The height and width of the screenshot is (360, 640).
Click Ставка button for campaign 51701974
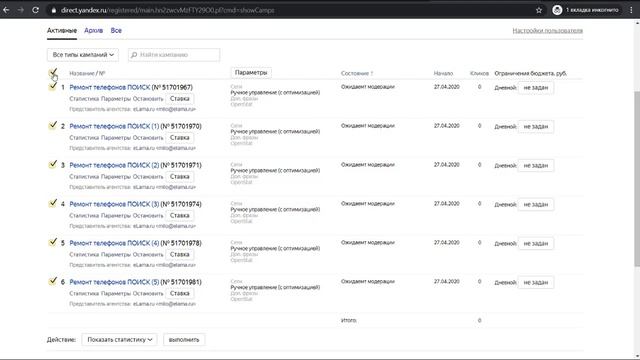click(x=180, y=216)
